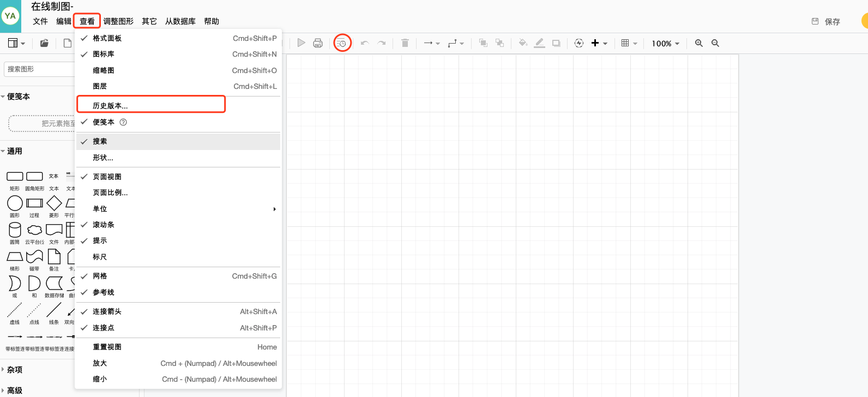Viewport: 868px width, 397px height.
Task: Click the 便笺本 help question icon
Action: pyautogui.click(x=123, y=122)
